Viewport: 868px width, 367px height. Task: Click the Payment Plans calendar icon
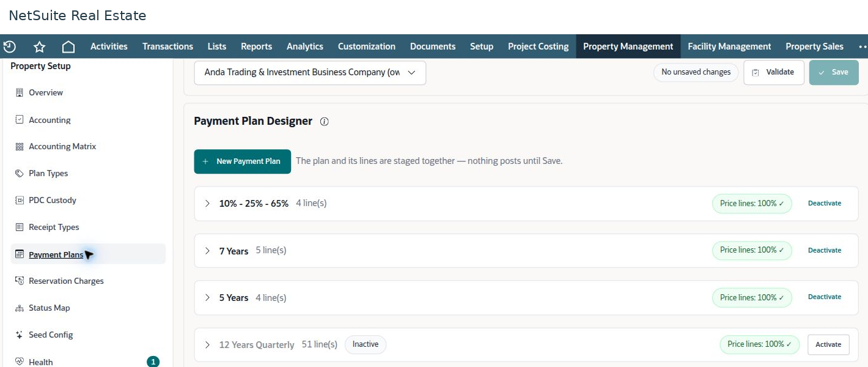[x=19, y=254]
